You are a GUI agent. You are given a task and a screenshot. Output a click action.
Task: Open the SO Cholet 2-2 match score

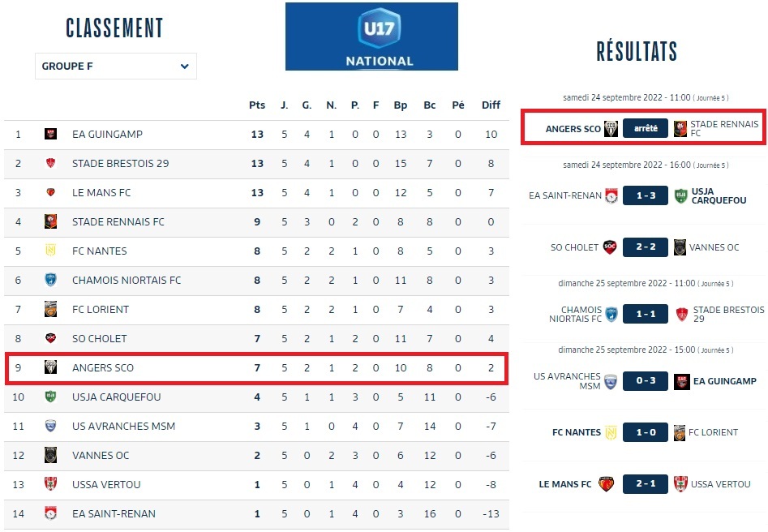pos(646,247)
